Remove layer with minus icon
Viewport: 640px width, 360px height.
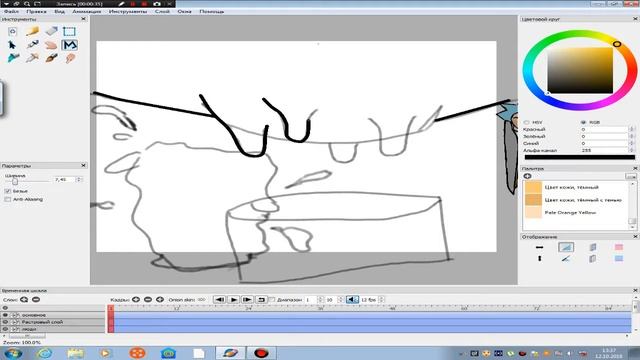pyautogui.click(x=36, y=300)
